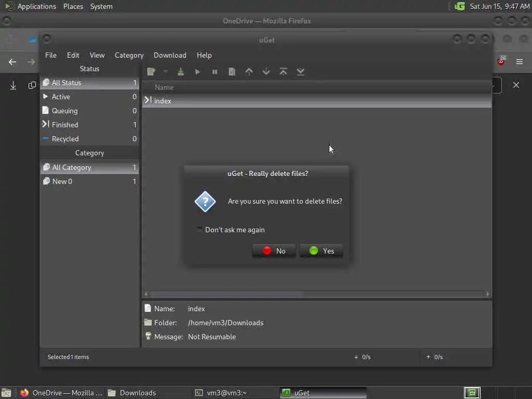This screenshot has width=532, height=399.
Task: Click the Name column header
Action: pos(317,87)
